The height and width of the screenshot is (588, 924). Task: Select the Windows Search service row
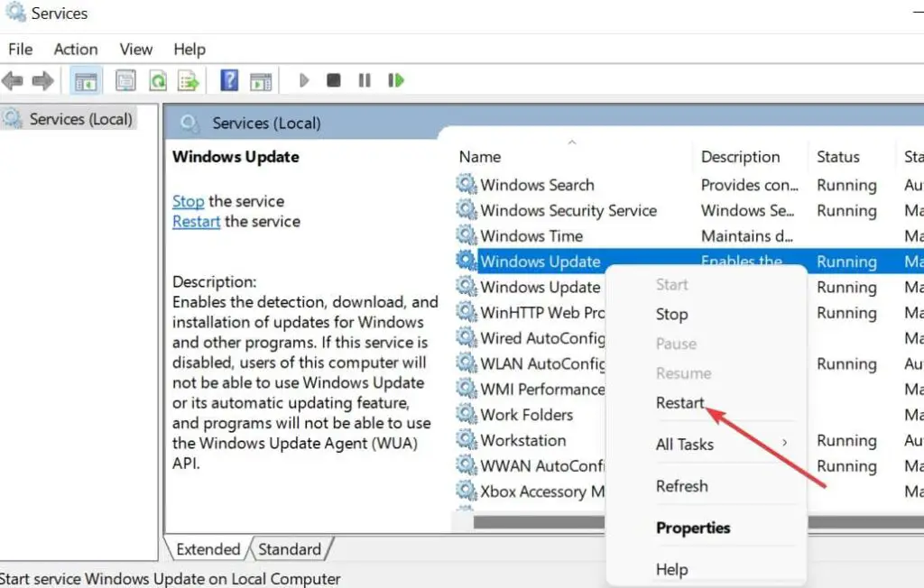pyautogui.click(x=539, y=184)
